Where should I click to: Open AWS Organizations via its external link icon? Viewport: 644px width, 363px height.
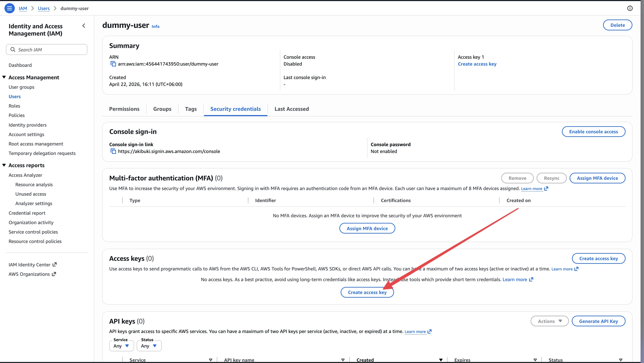[54, 274]
